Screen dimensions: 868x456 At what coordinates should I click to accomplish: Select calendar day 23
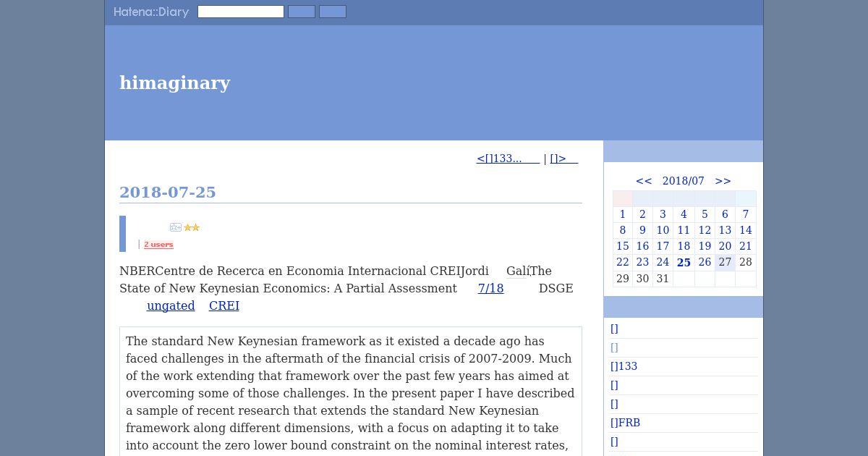tap(642, 262)
